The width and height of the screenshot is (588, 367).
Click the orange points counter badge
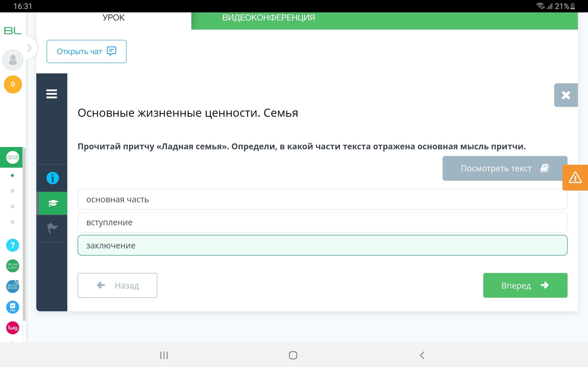click(13, 84)
